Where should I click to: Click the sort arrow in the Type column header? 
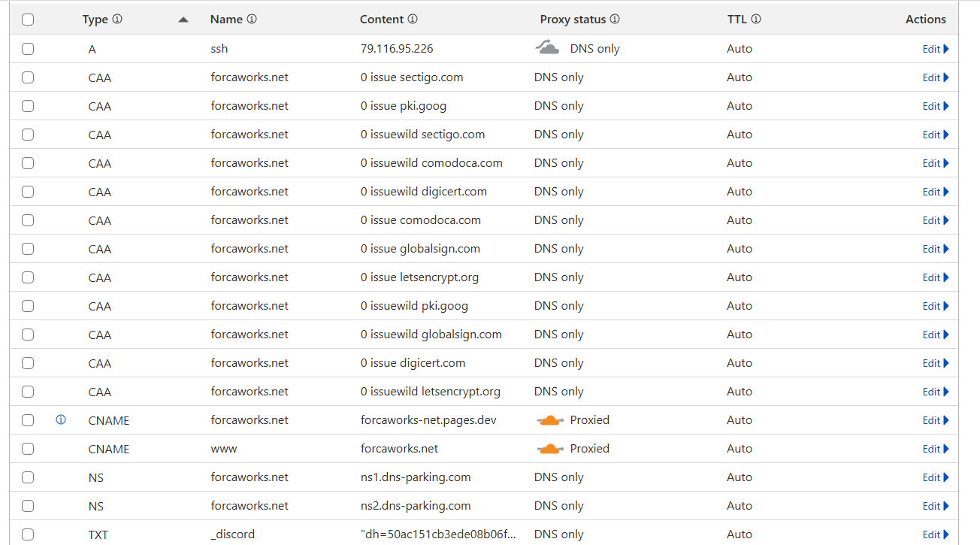click(183, 20)
